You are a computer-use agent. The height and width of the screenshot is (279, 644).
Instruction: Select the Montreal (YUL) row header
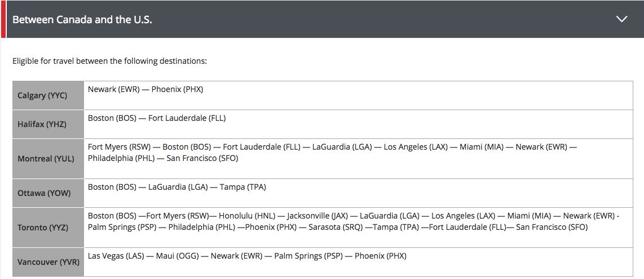coord(46,159)
